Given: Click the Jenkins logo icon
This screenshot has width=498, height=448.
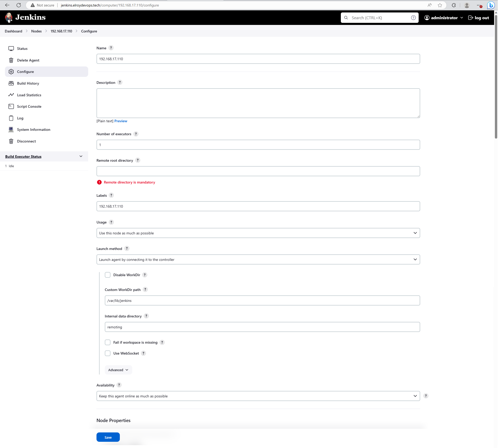Looking at the screenshot, I should point(9,17).
